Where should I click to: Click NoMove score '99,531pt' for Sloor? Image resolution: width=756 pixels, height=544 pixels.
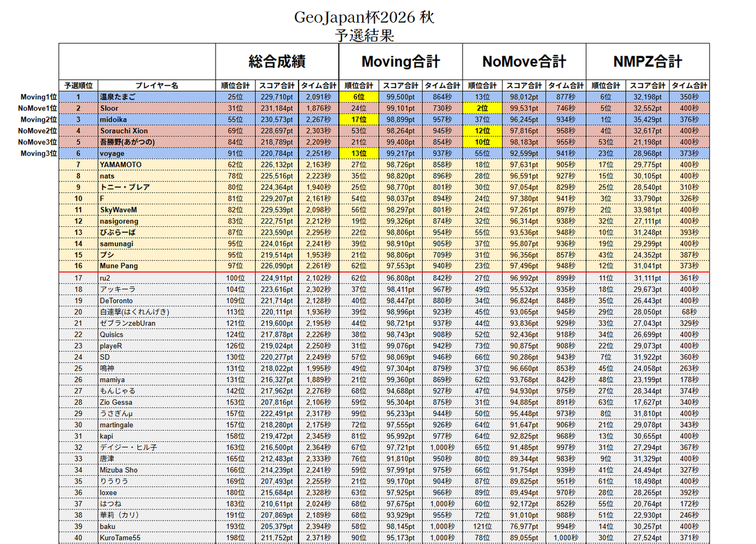click(524, 108)
